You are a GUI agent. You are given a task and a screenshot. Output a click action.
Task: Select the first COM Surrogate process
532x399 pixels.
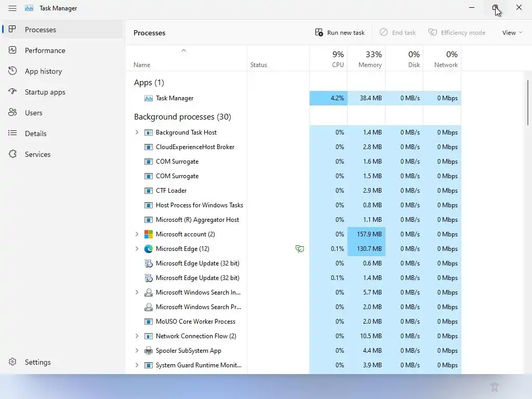tap(294, 162)
